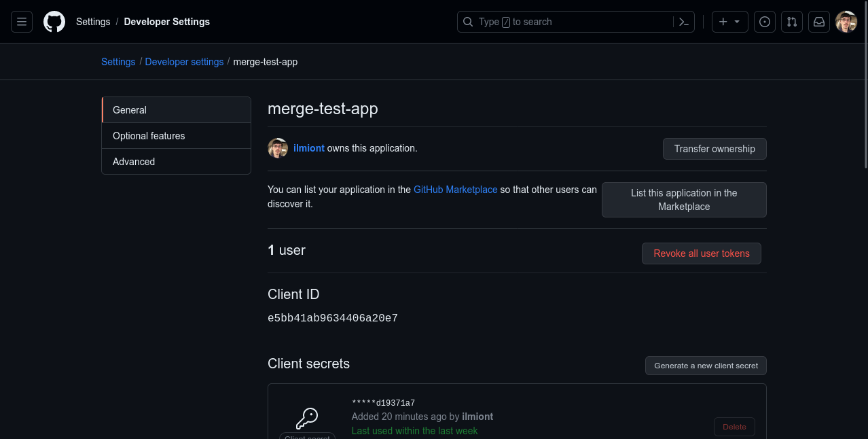Open the command palette icon
This screenshot has height=439, width=868.
tap(683, 21)
